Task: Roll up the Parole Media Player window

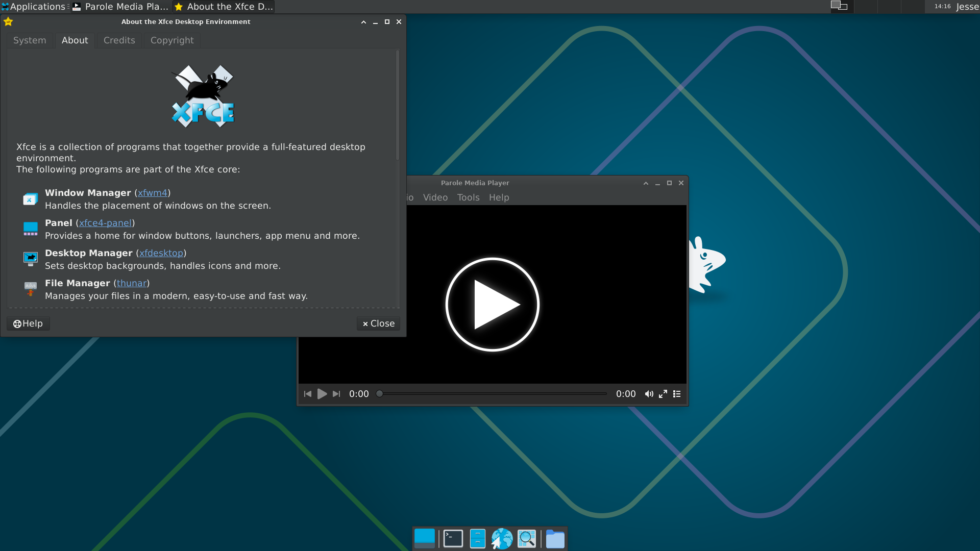Action: (x=646, y=183)
